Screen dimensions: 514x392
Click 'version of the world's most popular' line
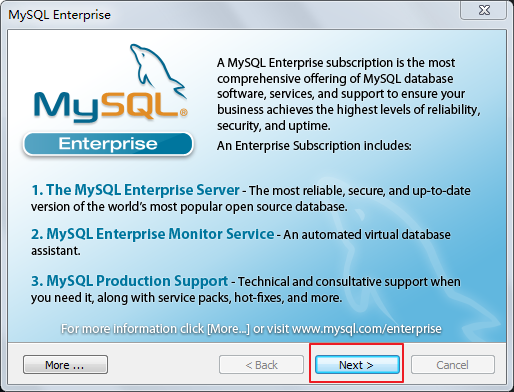(x=189, y=207)
